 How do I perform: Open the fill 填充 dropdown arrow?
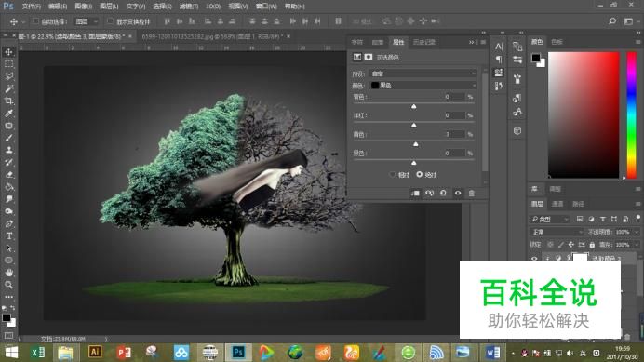[x=637, y=245]
